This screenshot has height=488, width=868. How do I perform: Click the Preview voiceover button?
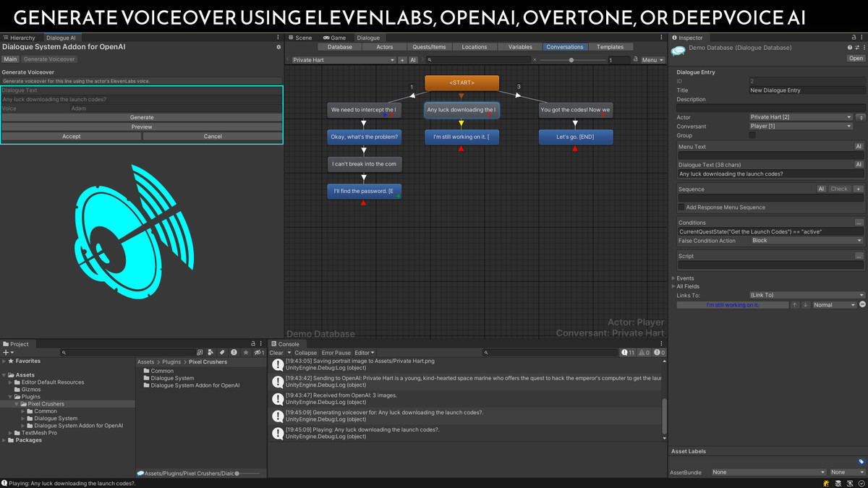pos(142,127)
